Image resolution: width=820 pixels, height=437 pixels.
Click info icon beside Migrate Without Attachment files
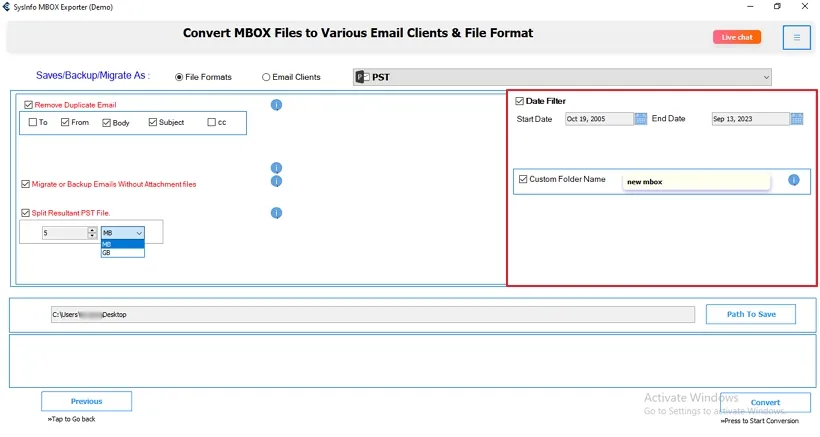pos(276,181)
